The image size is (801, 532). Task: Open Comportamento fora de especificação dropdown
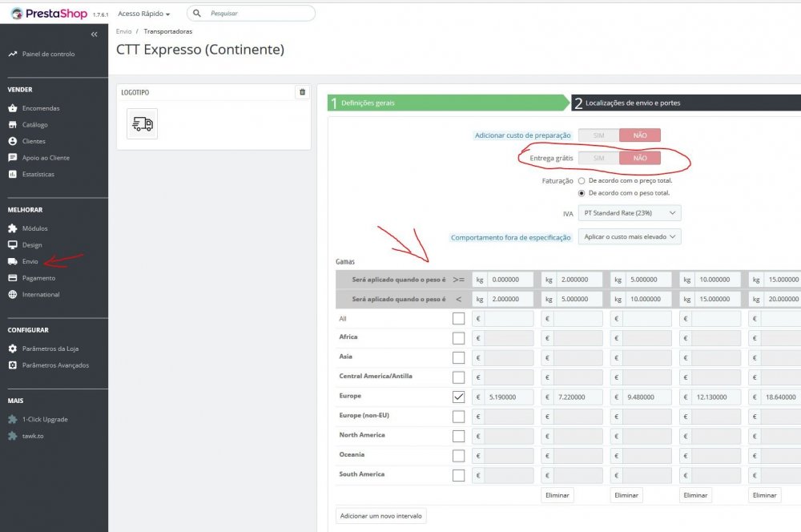[x=630, y=236]
